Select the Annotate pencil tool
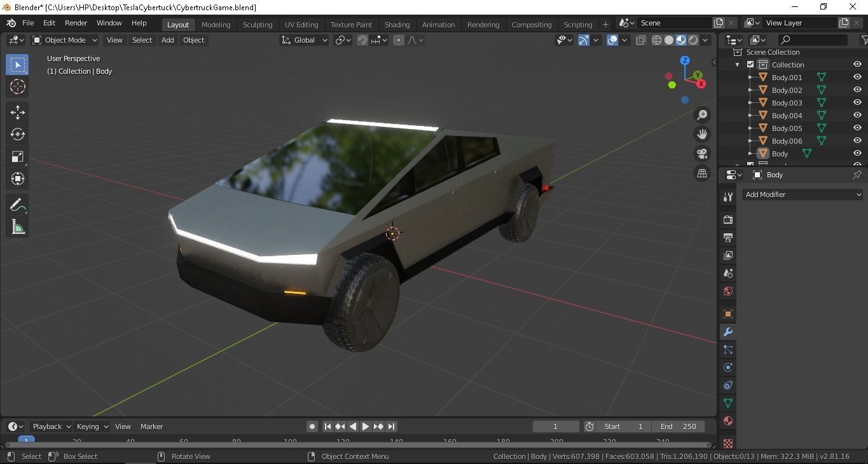This screenshot has height=464, width=868. (18, 205)
